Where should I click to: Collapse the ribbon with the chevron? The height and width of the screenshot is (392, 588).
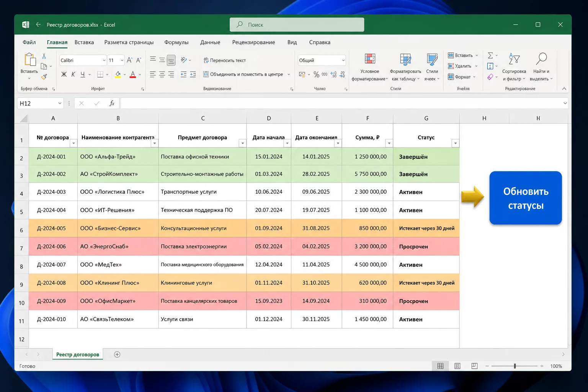pyautogui.click(x=564, y=88)
